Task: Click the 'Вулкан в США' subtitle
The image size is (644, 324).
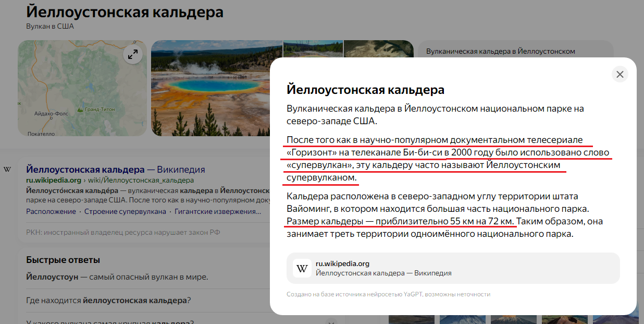Action: [x=50, y=26]
